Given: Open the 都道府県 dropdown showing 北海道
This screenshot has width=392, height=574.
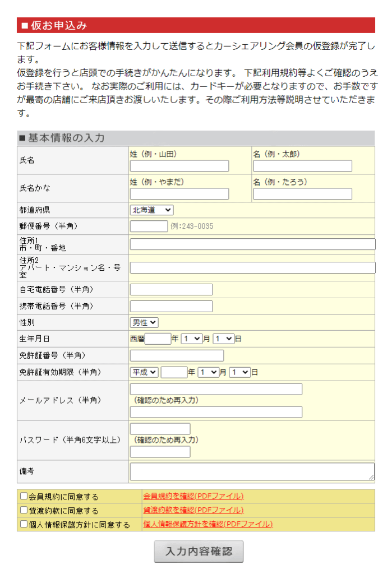Looking at the screenshot, I should 151,210.
